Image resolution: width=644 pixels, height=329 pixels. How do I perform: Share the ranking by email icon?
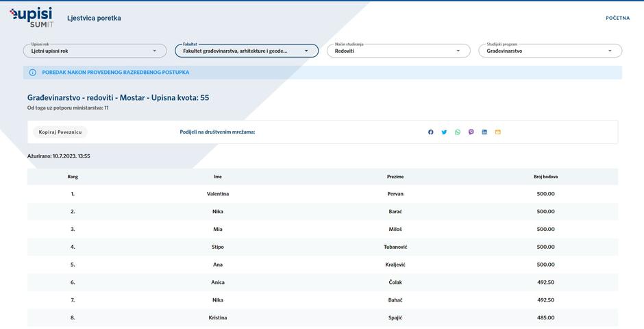point(498,132)
